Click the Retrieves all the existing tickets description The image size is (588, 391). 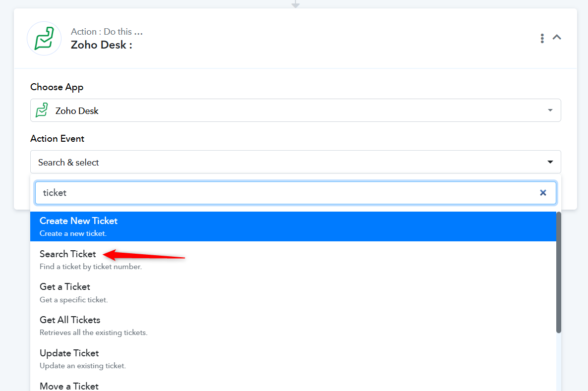(94, 333)
